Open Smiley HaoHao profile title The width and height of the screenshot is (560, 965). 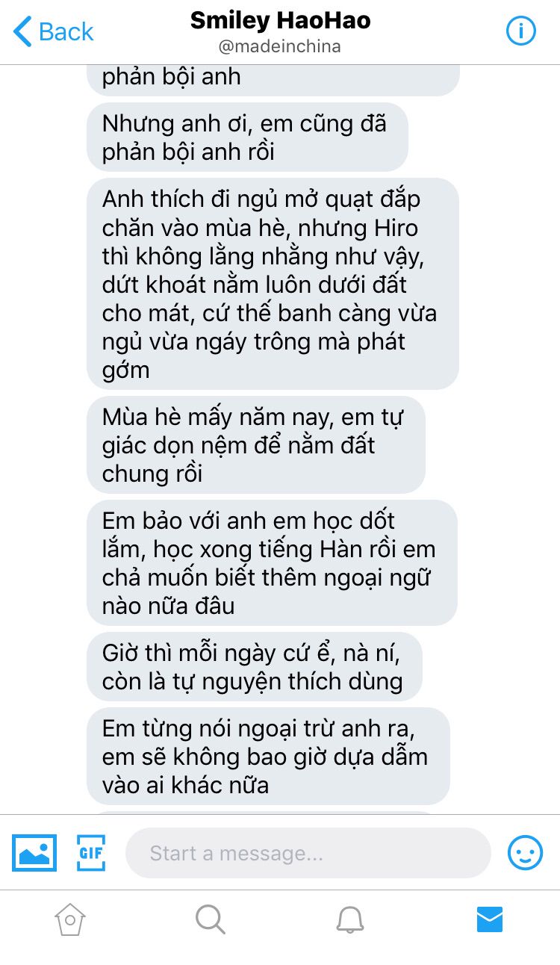[280, 20]
